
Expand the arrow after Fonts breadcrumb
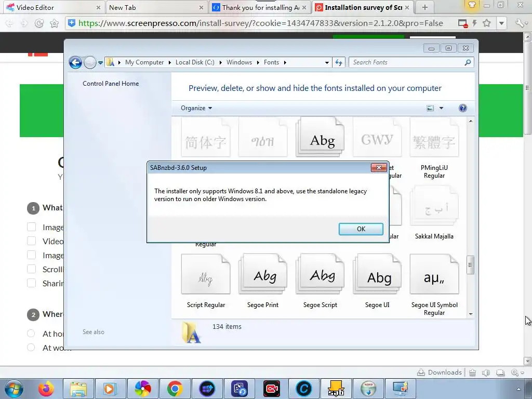pos(285,62)
